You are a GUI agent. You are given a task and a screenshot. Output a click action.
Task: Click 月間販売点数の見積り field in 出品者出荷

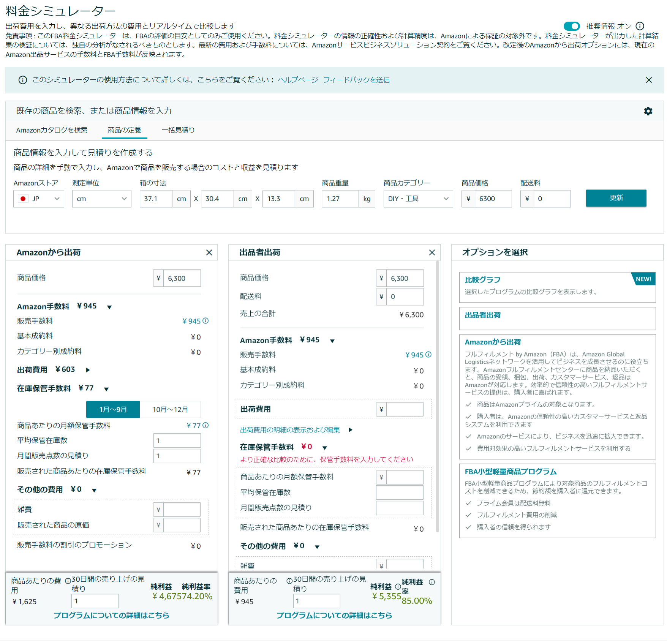tap(400, 508)
